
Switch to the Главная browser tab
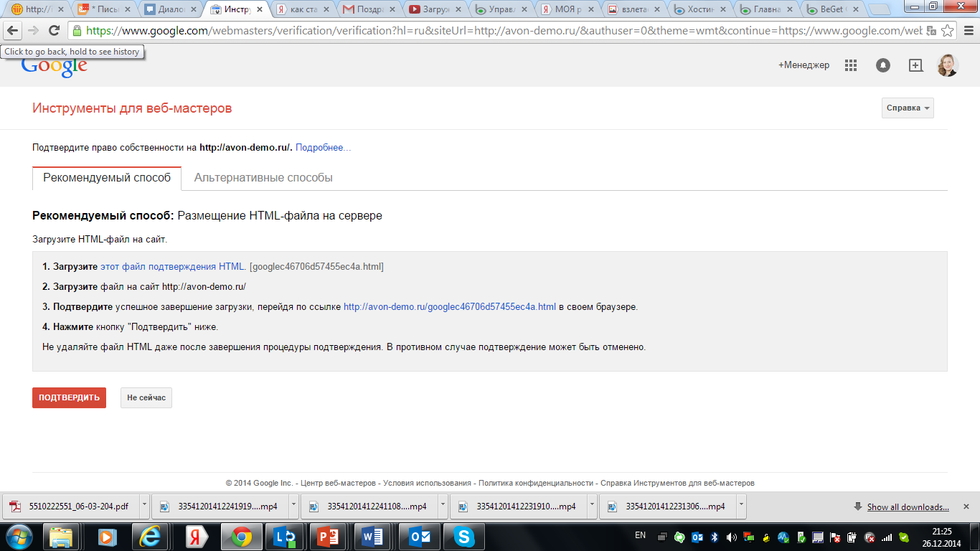[765, 10]
